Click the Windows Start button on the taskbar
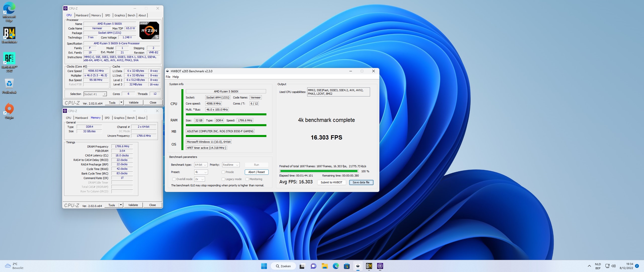This screenshot has width=644, height=272. [x=264, y=266]
